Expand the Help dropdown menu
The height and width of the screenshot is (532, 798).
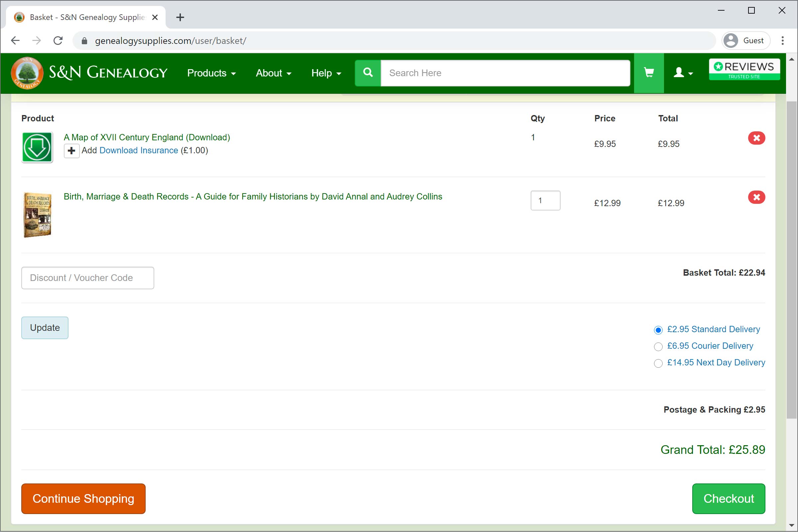point(326,73)
